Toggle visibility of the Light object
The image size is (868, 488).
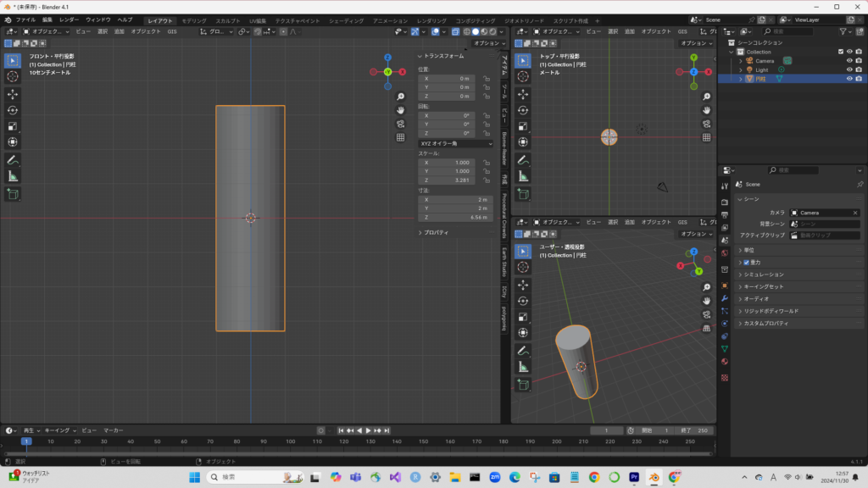tap(849, 69)
